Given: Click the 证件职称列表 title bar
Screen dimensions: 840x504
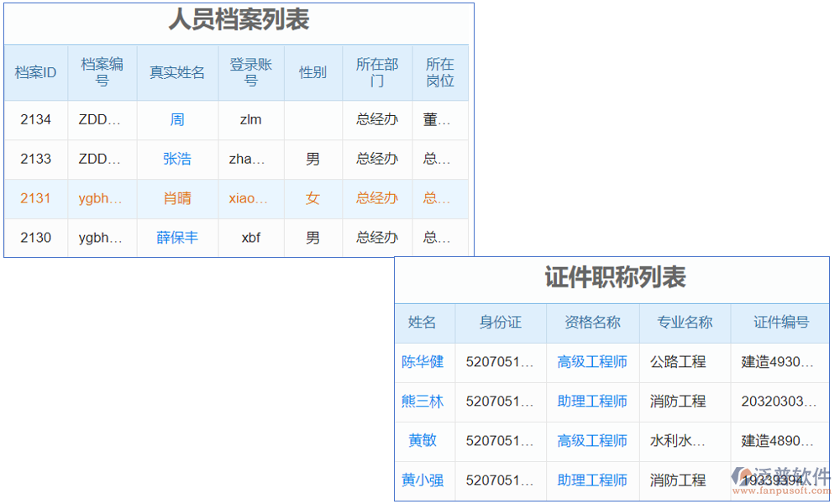Looking at the screenshot, I should coord(614,279).
